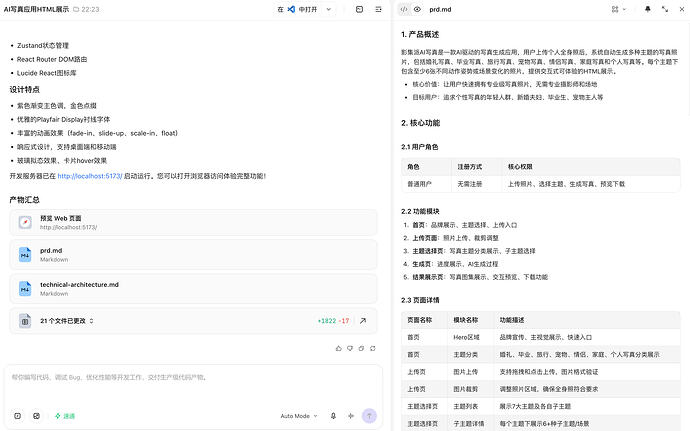
Task: Click the second icon in the input toolbar
Action: click(37, 416)
